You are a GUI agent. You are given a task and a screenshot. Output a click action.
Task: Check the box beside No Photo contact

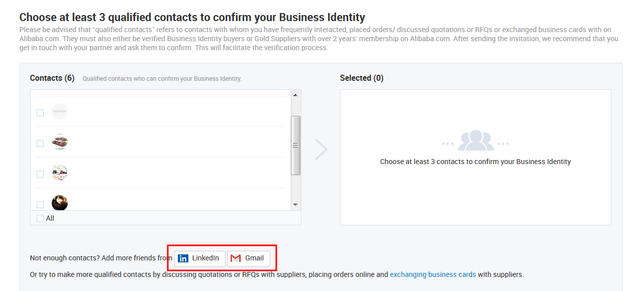pos(40,113)
